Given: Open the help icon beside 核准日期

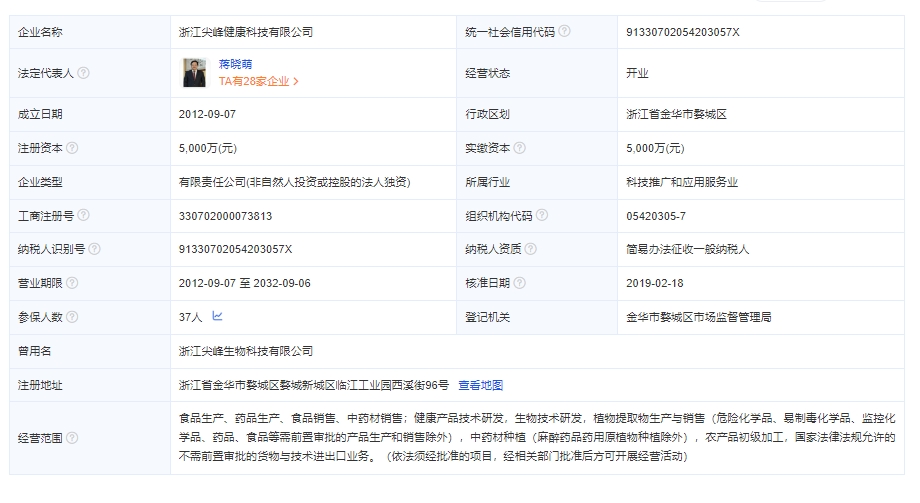Looking at the screenshot, I should 519,282.
